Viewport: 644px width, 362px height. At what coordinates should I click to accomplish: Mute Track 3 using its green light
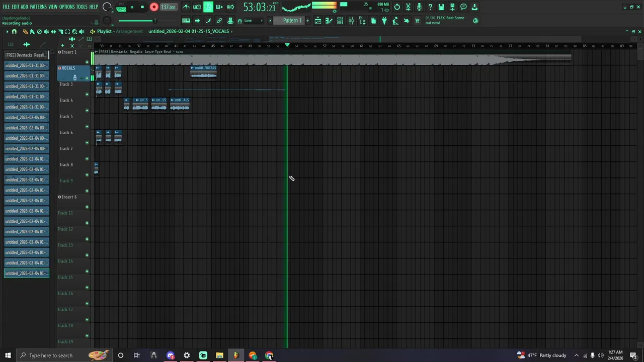coord(87,95)
